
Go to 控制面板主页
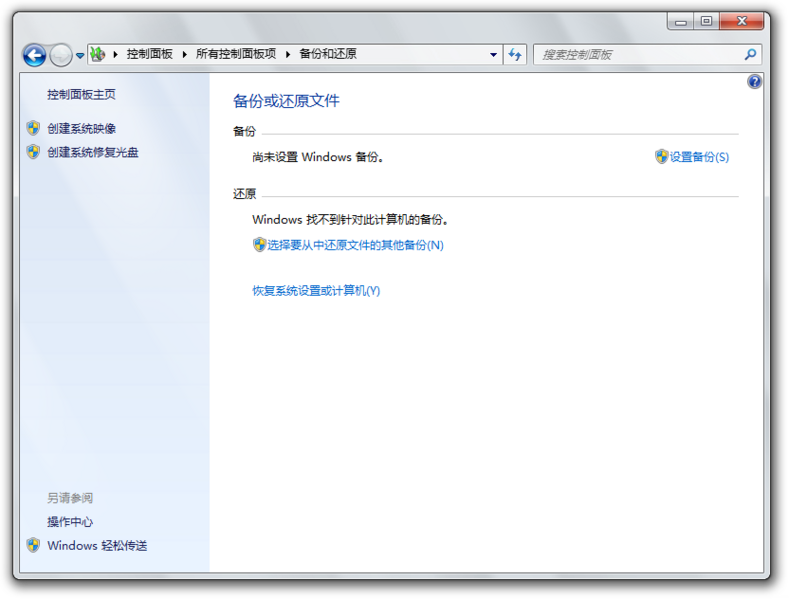82,94
